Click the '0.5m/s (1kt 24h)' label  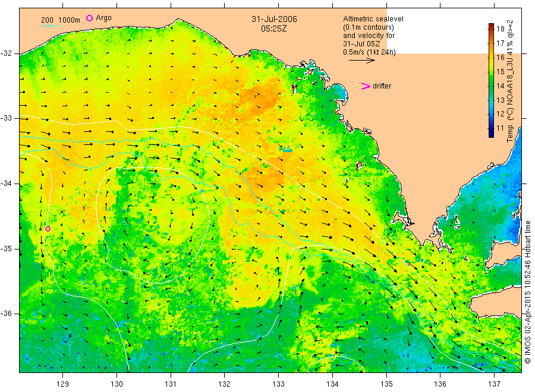[369, 52]
